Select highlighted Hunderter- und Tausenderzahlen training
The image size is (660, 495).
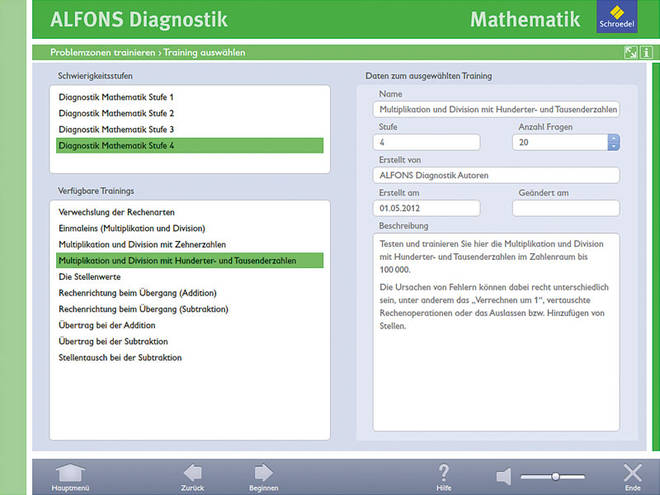[x=190, y=261]
